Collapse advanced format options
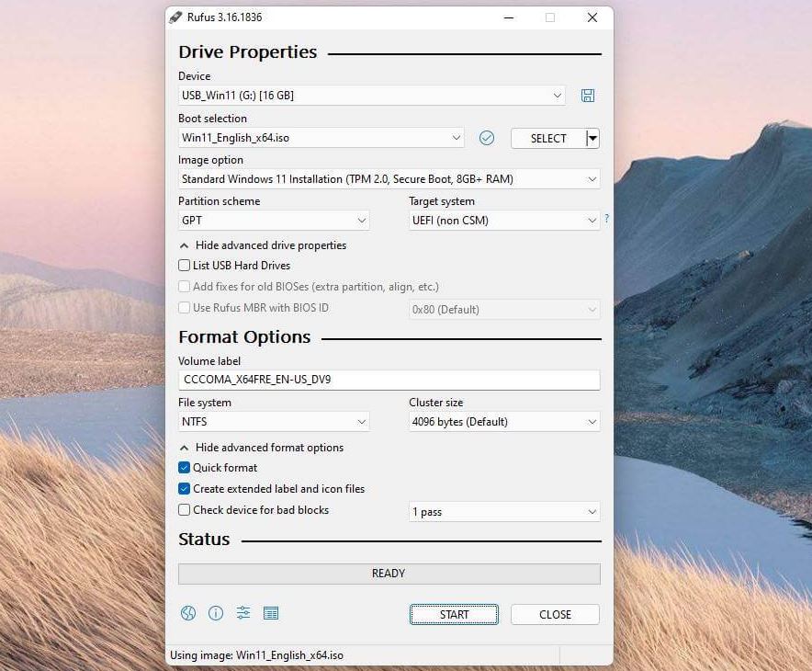 262,447
